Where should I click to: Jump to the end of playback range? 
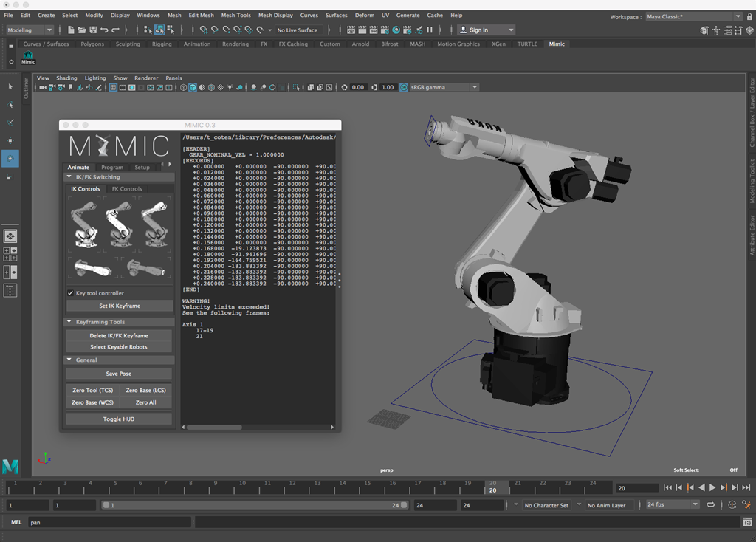[746, 487]
